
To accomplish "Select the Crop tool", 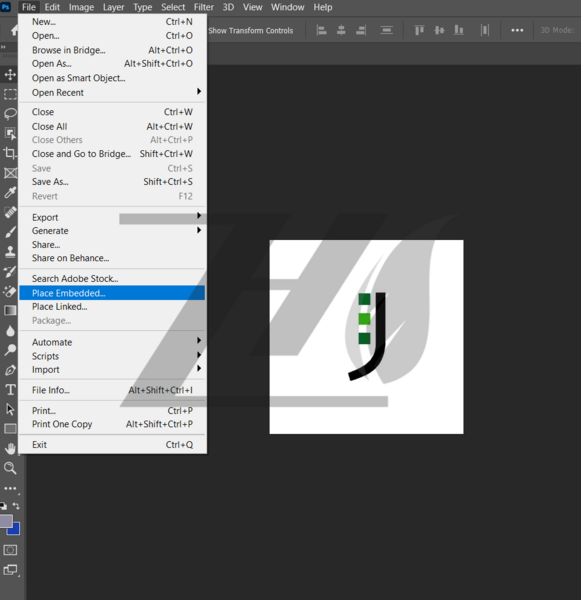I will (x=10, y=153).
